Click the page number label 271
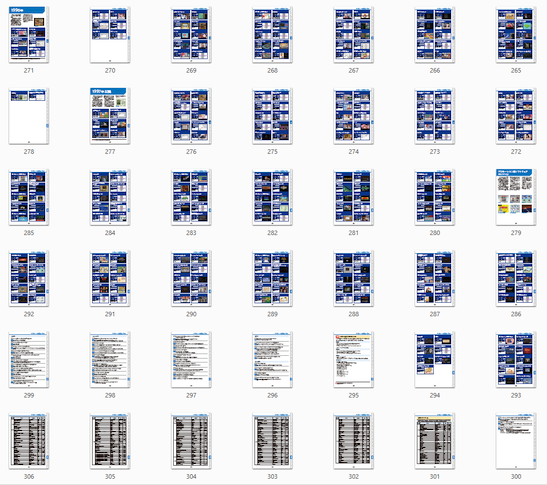547x485 pixels. (29, 70)
